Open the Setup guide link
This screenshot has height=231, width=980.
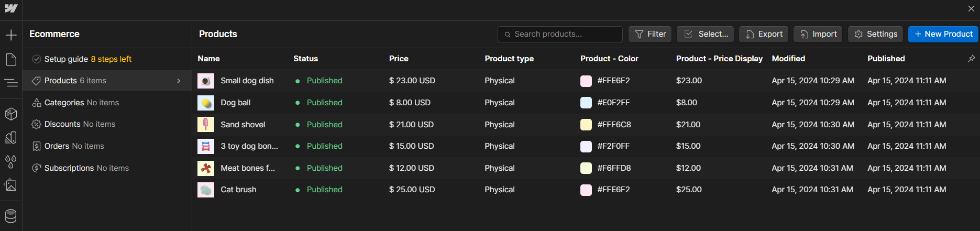click(87, 59)
